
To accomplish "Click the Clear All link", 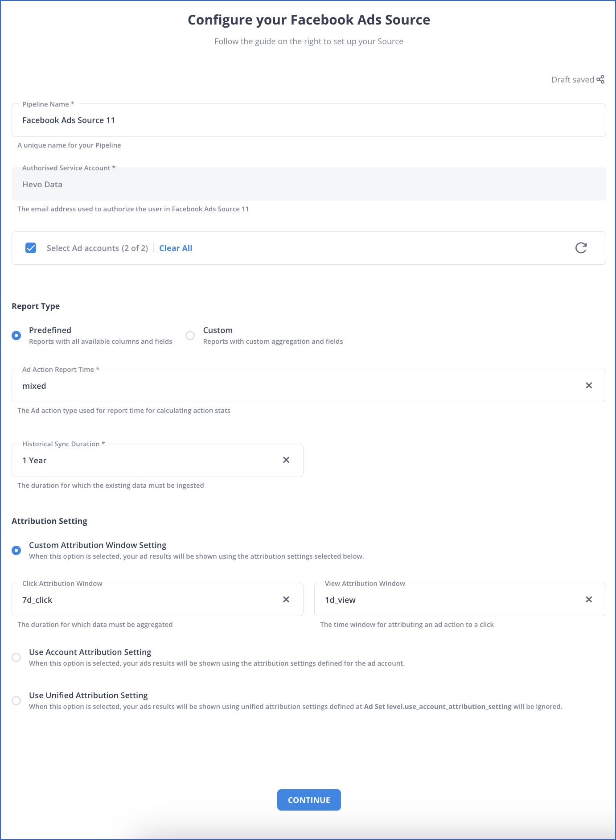I will coord(176,248).
